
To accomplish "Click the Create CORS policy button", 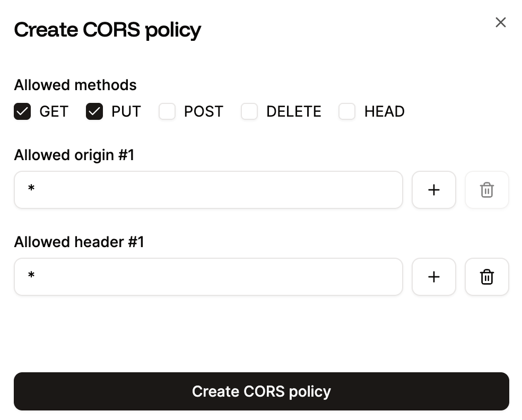I will click(x=261, y=391).
